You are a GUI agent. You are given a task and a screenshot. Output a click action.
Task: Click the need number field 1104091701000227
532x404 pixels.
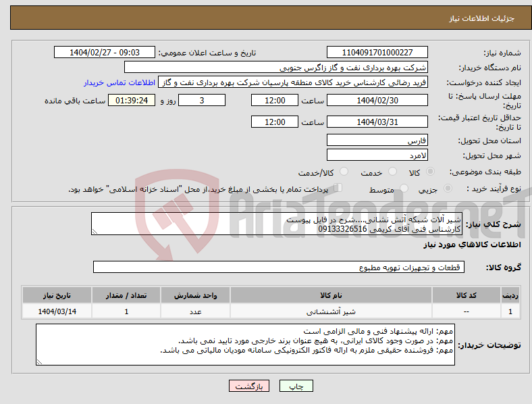[377, 52]
